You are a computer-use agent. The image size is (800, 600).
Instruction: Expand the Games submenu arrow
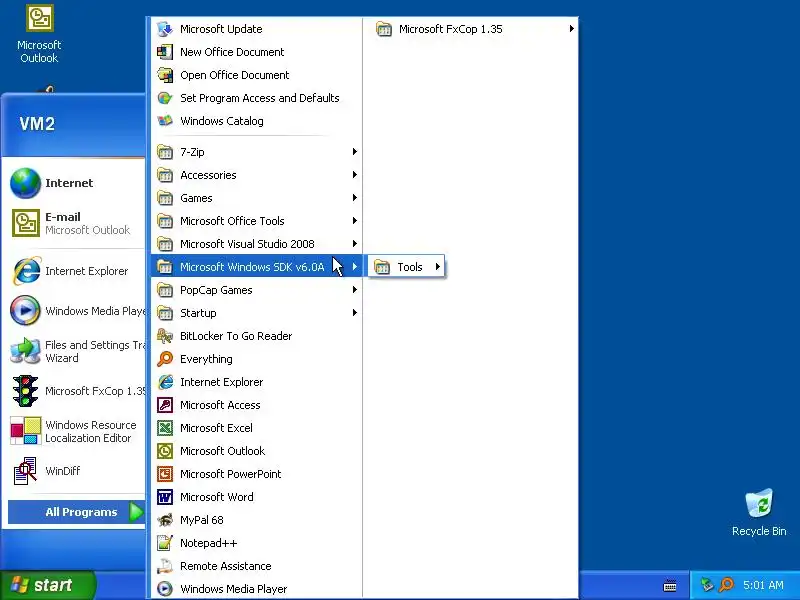tap(355, 197)
